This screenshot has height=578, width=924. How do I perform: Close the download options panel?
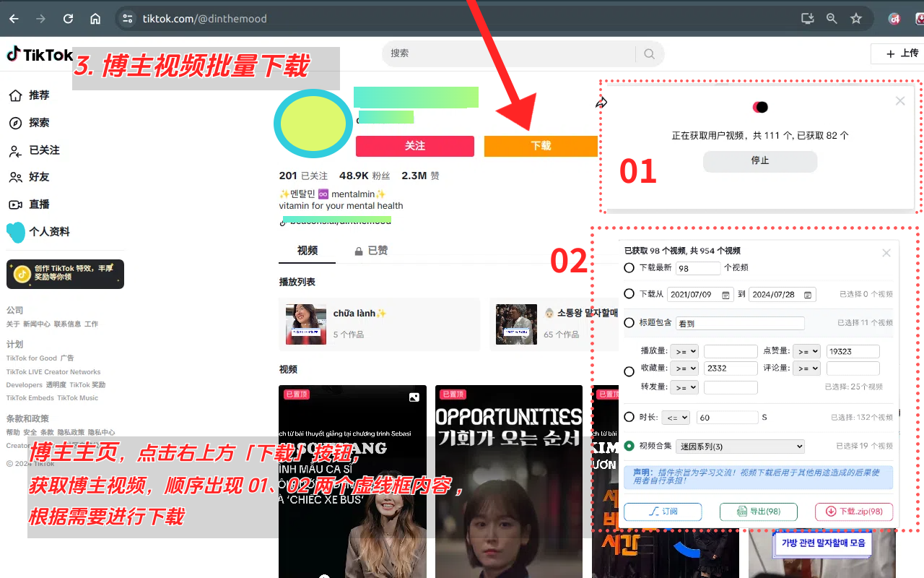886,253
